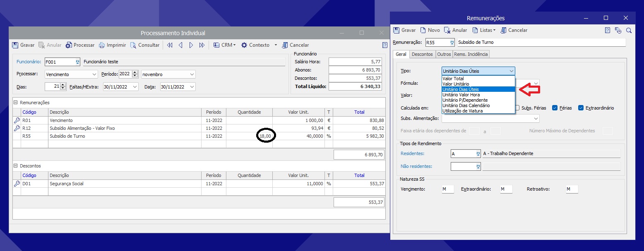Uncheck the Férias checkbox
This screenshot has width=644, height=251.
click(x=555, y=108)
